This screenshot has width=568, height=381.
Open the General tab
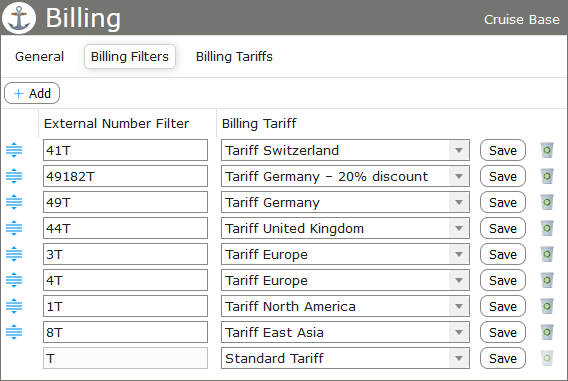click(x=39, y=56)
